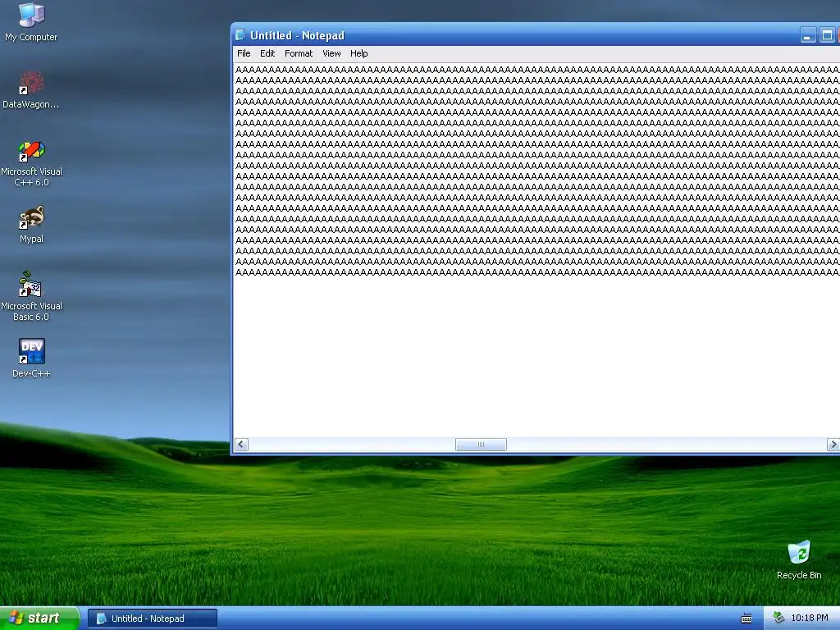Click the blank area of Notepad text editor
The image size is (840, 630).
pyautogui.click(x=536, y=356)
